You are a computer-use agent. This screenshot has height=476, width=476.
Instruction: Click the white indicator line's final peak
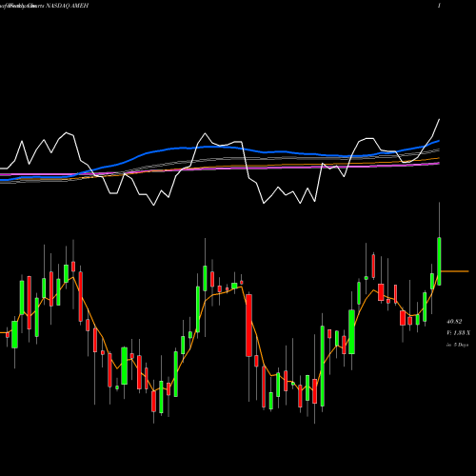pos(439,120)
